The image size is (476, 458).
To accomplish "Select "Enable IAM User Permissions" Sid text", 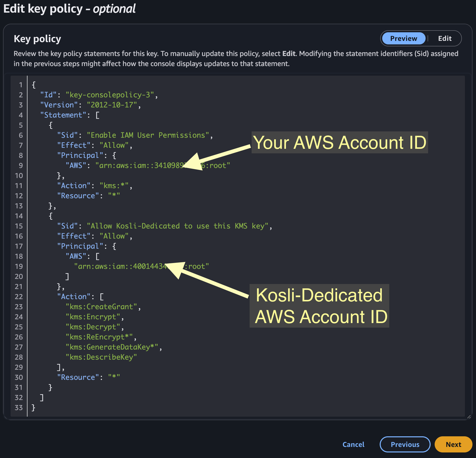I will pyautogui.click(x=148, y=135).
